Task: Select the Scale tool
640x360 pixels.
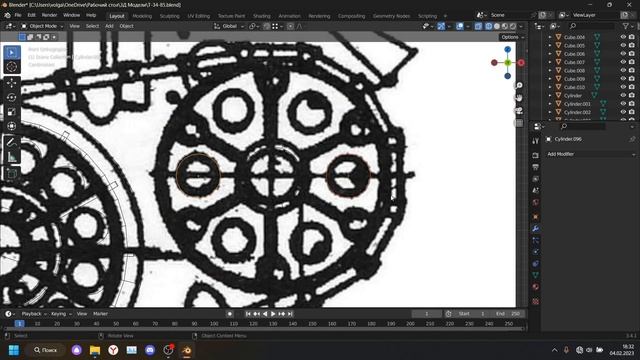Action: coord(12,111)
